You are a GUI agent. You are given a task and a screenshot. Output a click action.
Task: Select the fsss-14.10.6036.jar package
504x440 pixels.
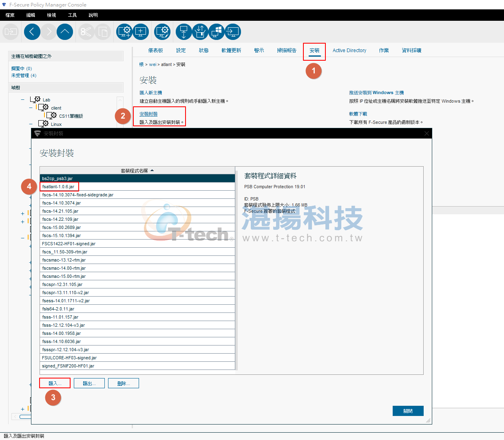click(x=137, y=341)
